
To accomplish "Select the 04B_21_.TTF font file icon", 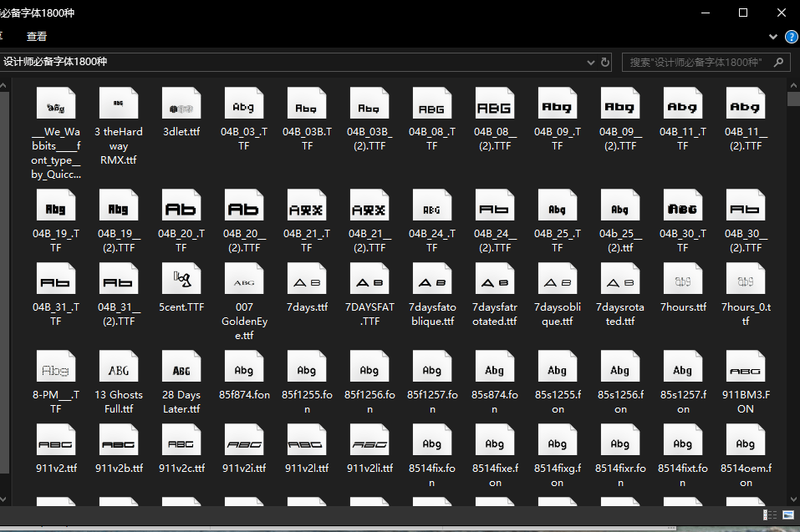I will 307,205.
